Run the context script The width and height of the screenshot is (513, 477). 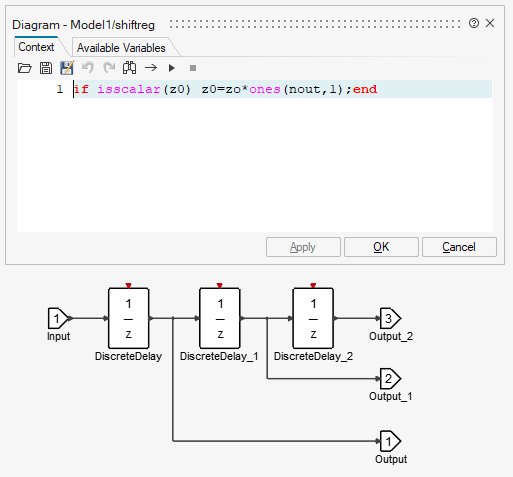coord(172,68)
